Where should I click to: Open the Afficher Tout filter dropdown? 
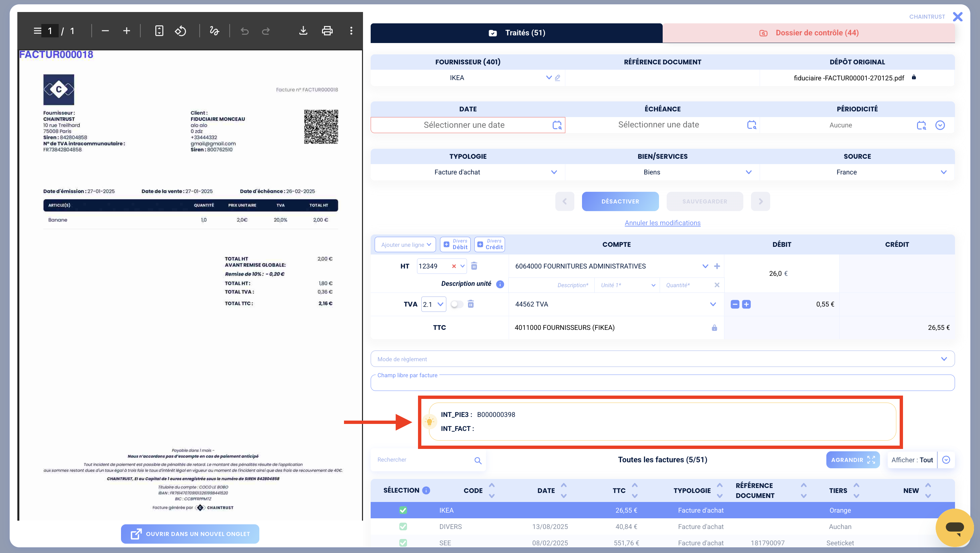click(946, 460)
